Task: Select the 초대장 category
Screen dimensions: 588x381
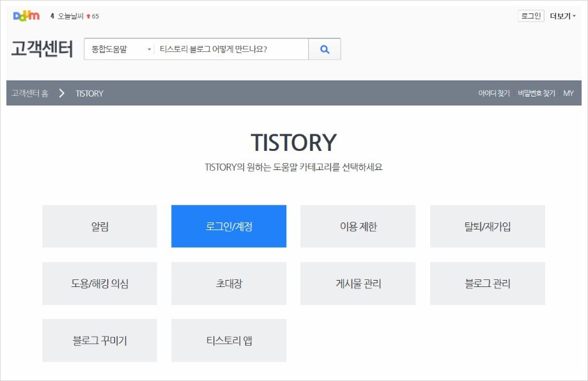Action: pyautogui.click(x=229, y=283)
